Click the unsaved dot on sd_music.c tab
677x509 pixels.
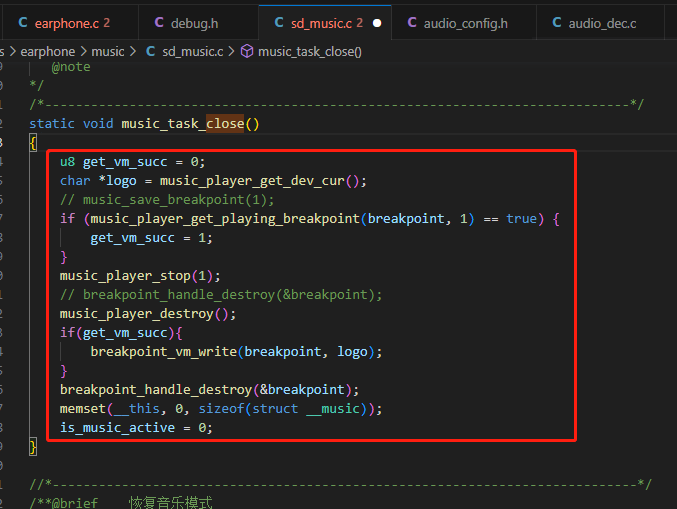(377, 23)
